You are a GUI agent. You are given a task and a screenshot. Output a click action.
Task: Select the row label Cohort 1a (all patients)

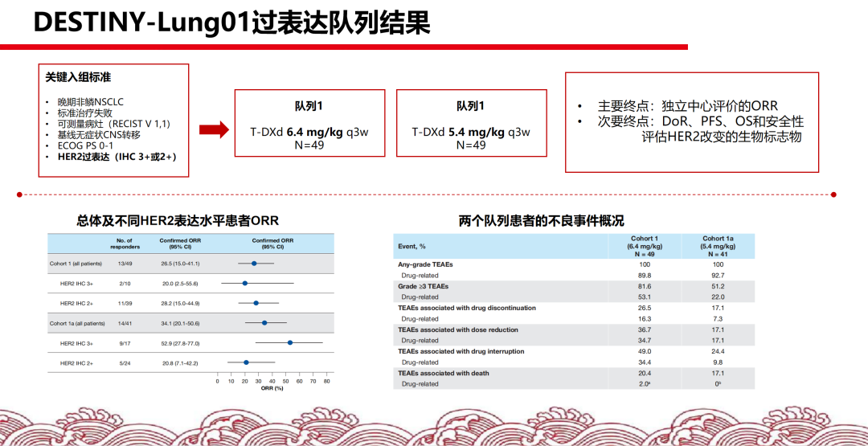click(77, 323)
